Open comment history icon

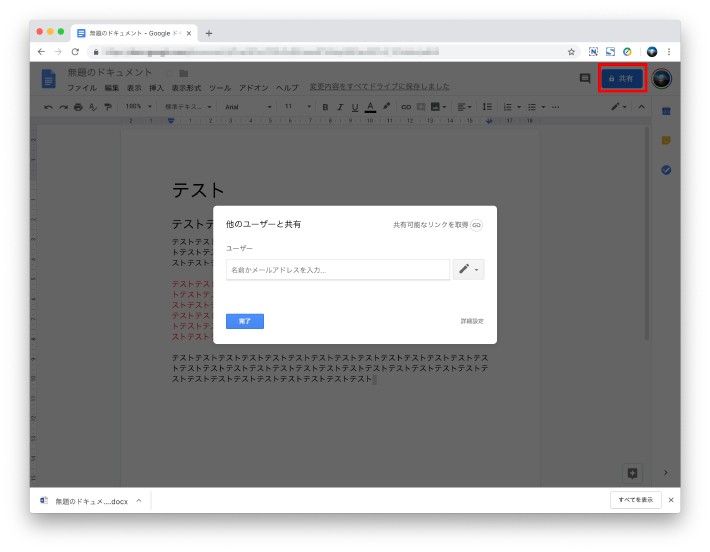(585, 78)
